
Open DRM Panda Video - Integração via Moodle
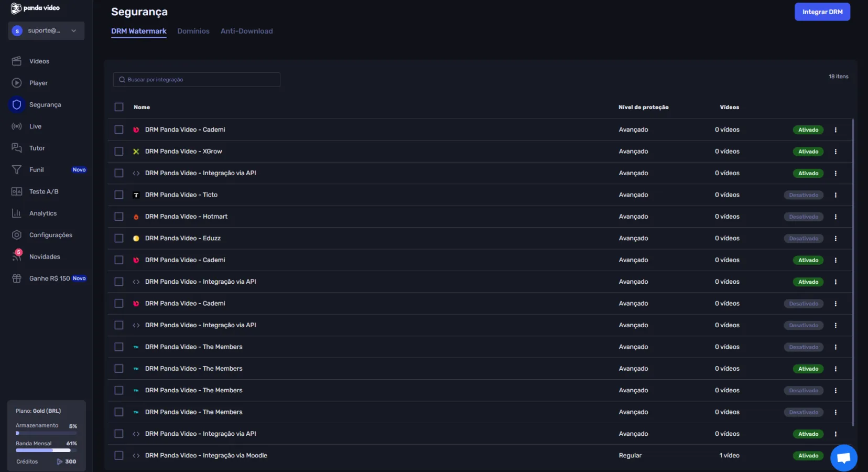pyautogui.click(x=206, y=456)
